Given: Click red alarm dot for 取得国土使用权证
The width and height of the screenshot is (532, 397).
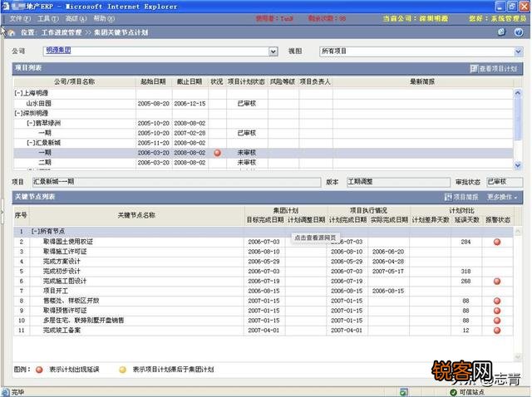Looking at the screenshot, I should 497,242.
